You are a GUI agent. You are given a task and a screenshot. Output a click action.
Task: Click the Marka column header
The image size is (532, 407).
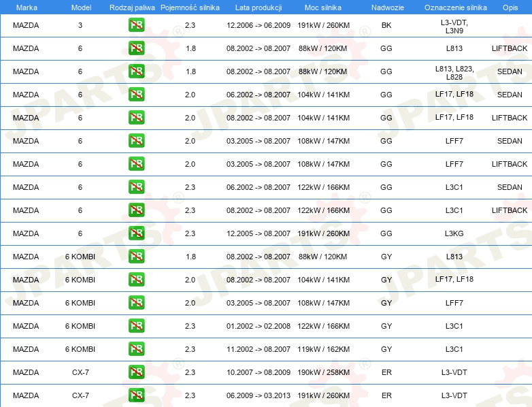coord(27,7)
